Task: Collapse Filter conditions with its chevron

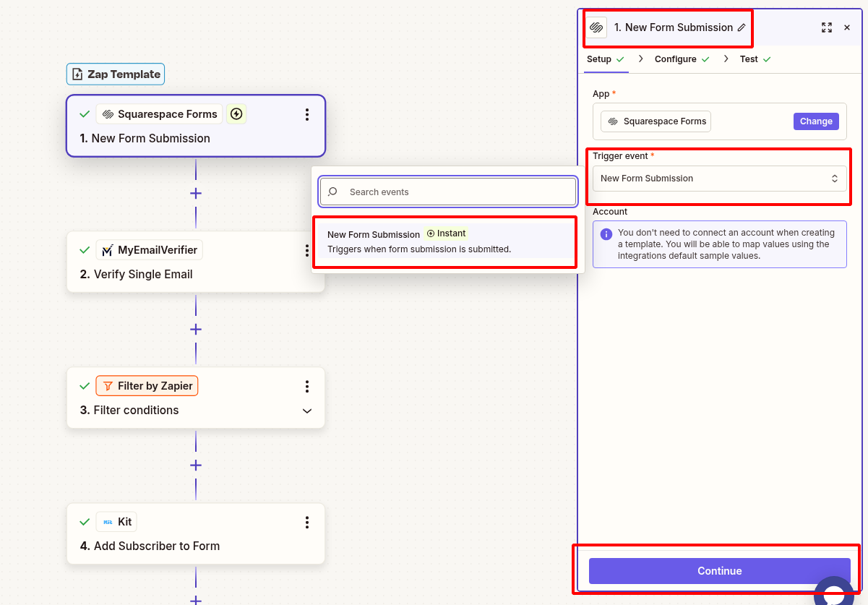Action: (x=307, y=410)
